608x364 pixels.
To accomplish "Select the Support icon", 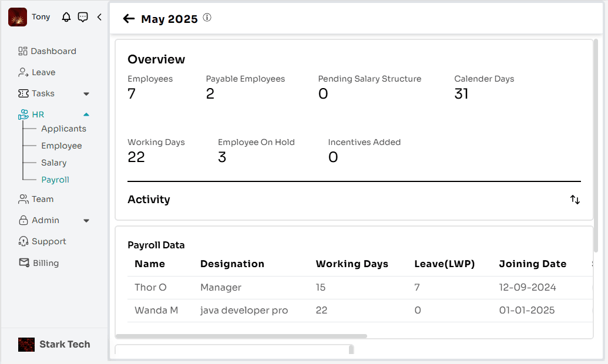I will (23, 241).
